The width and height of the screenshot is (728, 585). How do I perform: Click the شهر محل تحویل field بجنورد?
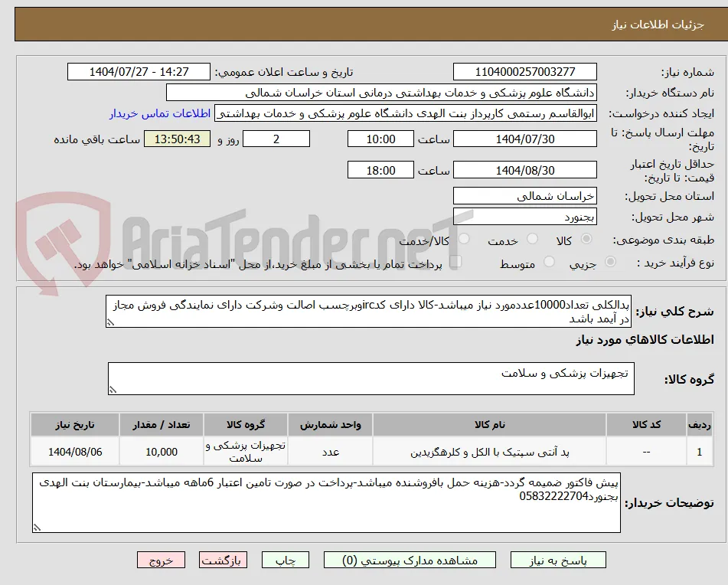click(525, 217)
